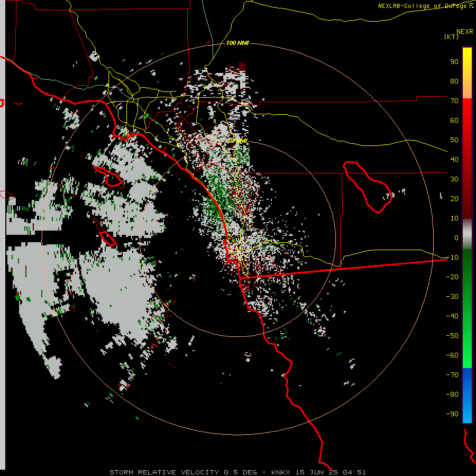This screenshot has width=476, height=476.
Task: Click the -30 value on the velocity scale
Action: [452, 297]
